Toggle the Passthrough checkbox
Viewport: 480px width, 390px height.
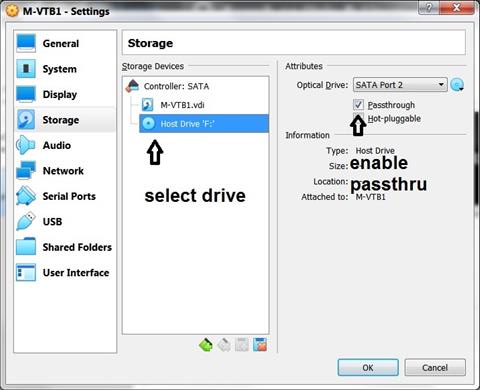tap(358, 105)
